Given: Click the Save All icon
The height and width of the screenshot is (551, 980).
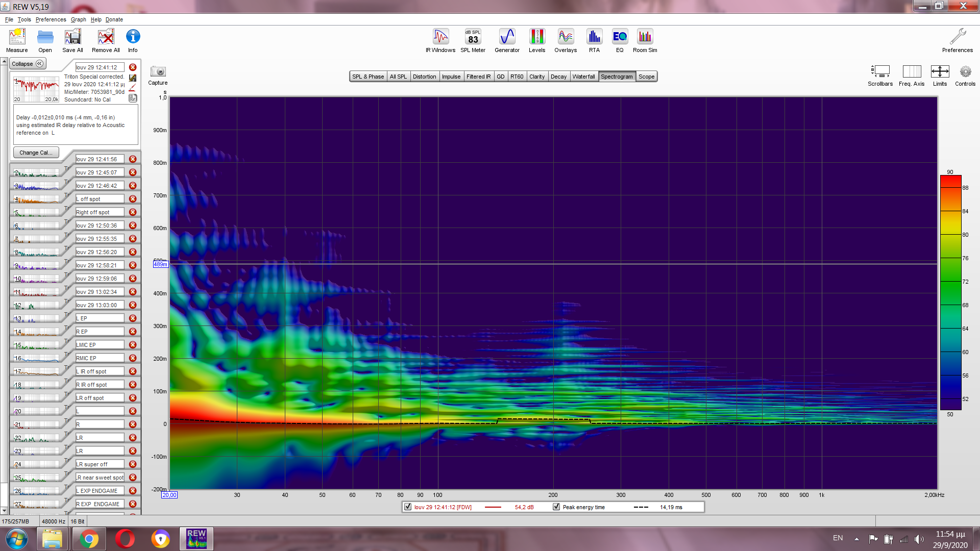Looking at the screenshot, I should [x=72, y=41].
